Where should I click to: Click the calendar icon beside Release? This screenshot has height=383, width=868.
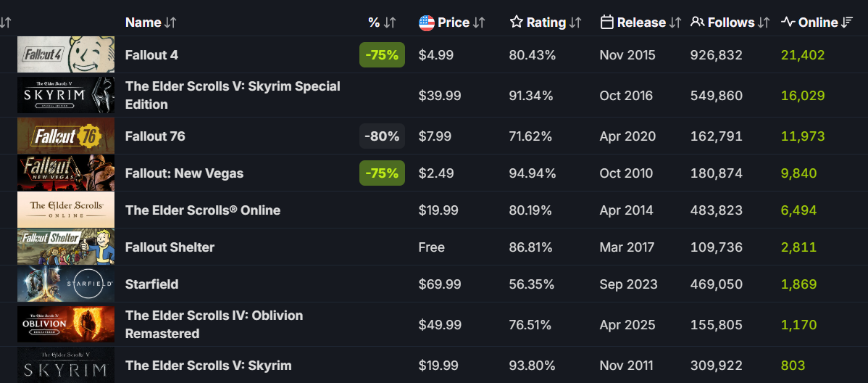pyautogui.click(x=607, y=22)
